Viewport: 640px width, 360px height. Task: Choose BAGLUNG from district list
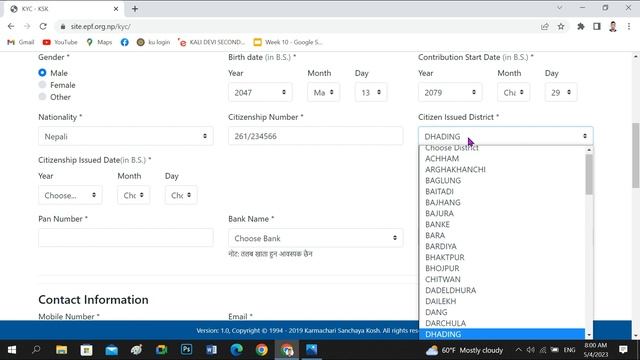[x=502, y=180]
